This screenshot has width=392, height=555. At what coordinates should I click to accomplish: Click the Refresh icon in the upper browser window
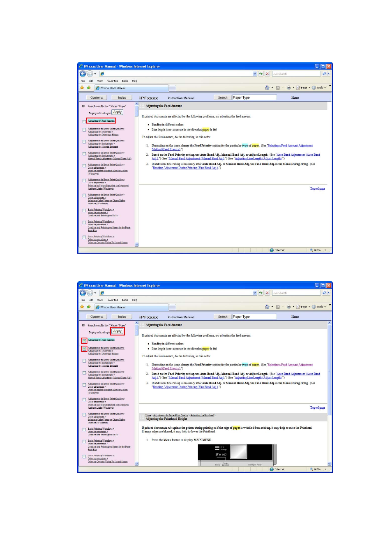click(x=261, y=74)
